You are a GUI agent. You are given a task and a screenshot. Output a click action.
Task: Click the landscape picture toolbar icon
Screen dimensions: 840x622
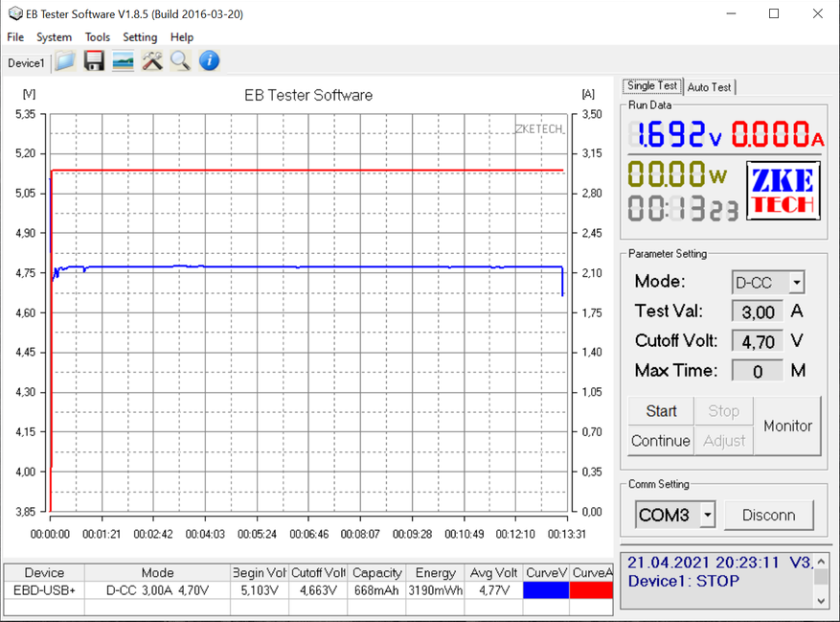coord(123,61)
